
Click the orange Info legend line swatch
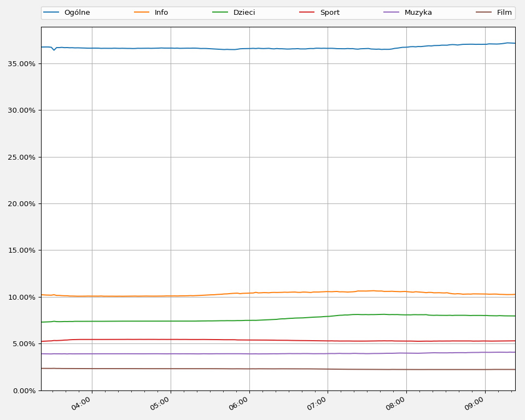(x=141, y=13)
